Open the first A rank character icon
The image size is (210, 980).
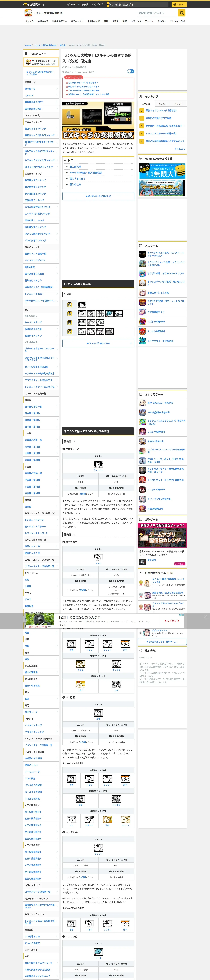[x=82, y=314]
